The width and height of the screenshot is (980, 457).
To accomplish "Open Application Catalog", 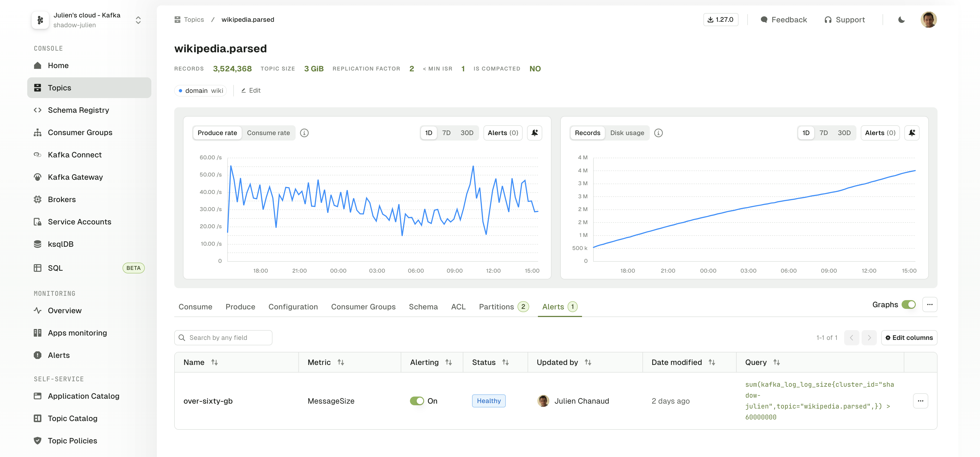I will click(89, 396).
